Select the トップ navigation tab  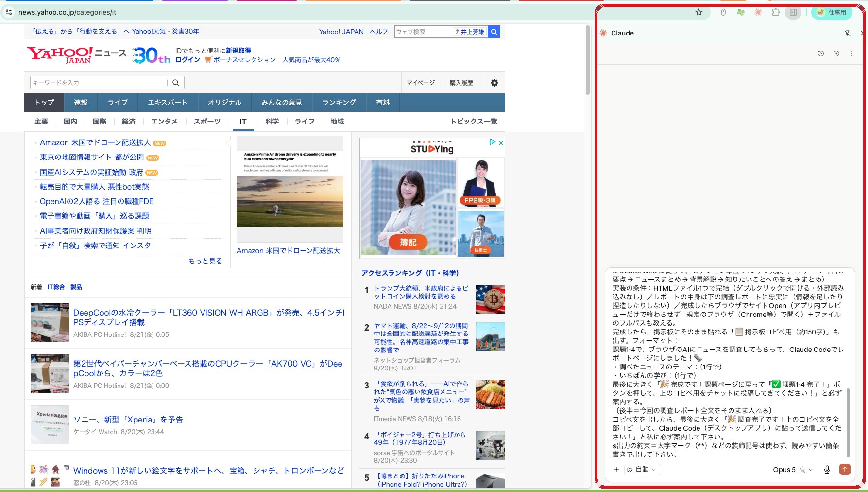tap(44, 103)
